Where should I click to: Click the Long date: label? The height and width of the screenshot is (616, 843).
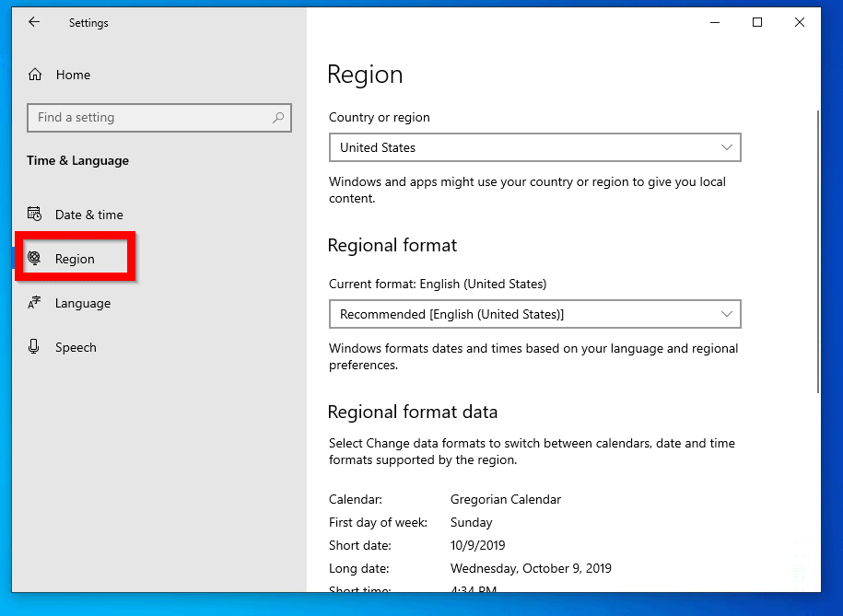[x=359, y=568]
